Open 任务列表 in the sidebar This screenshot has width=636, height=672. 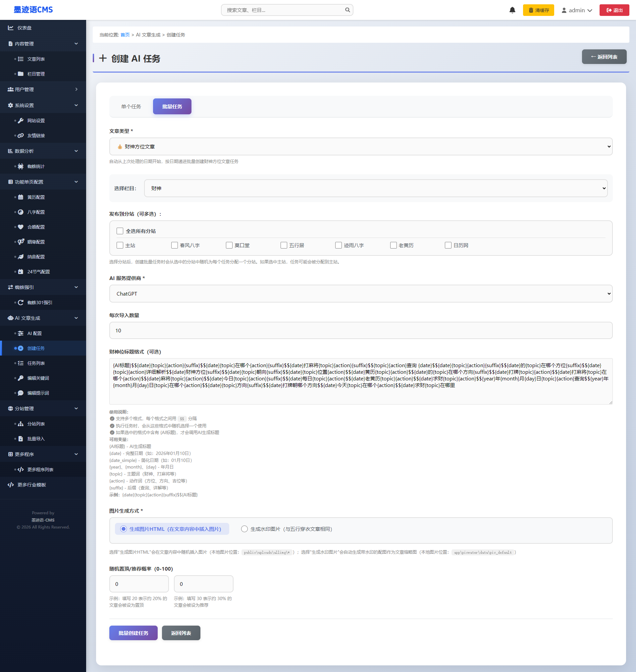[x=36, y=363]
